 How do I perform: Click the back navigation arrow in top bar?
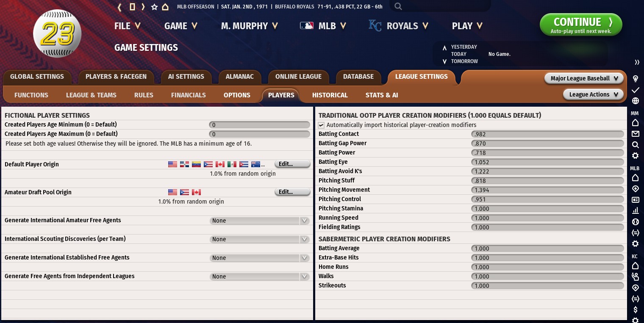120,7
